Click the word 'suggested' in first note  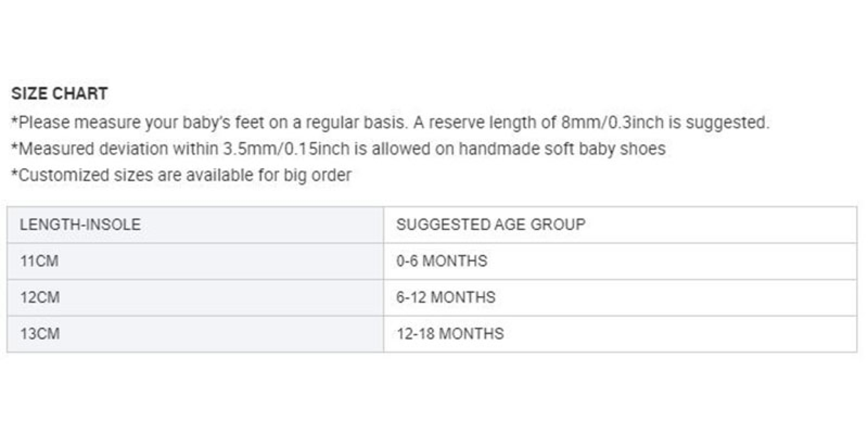pyautogui.click(x=727, y=122)
